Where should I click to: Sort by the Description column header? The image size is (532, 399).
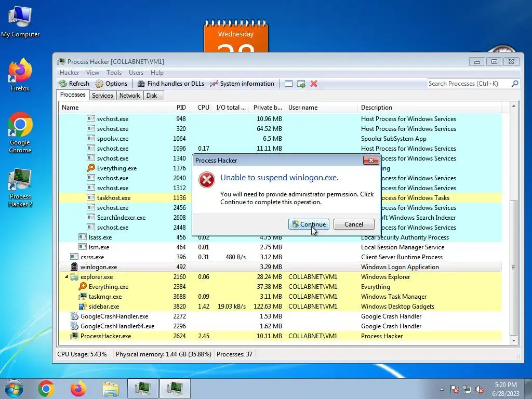(x=430, y=108)
